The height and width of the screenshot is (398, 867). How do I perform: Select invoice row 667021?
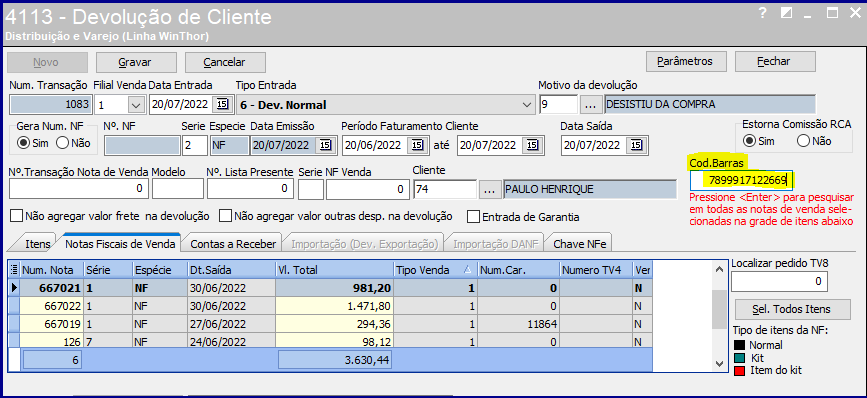click(330, 288)
